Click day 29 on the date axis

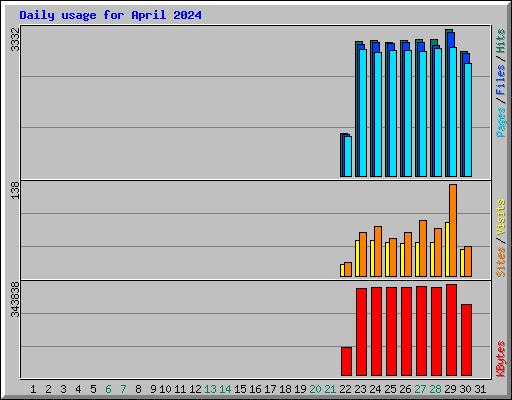coord(450,389)
